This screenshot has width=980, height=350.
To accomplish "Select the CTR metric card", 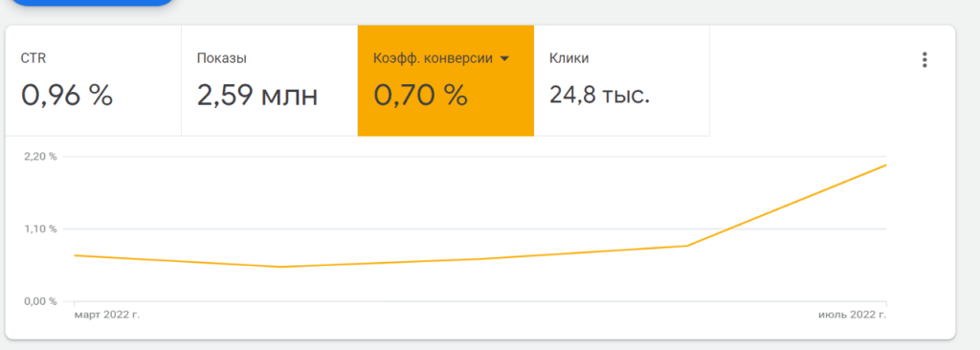I will (x=93, y=80).
